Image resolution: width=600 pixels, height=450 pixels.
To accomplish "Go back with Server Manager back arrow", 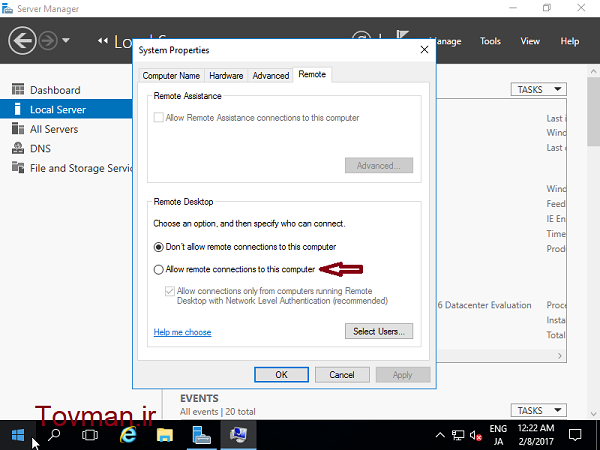I will point(22,41).
